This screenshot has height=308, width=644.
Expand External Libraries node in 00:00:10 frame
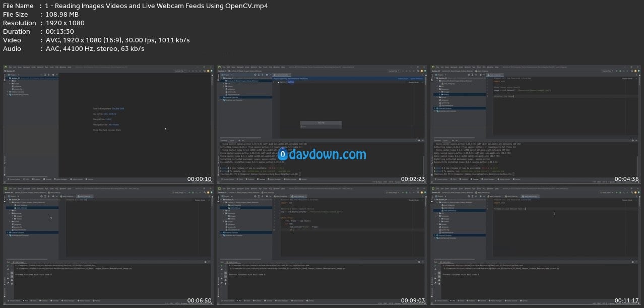point(8,92)
